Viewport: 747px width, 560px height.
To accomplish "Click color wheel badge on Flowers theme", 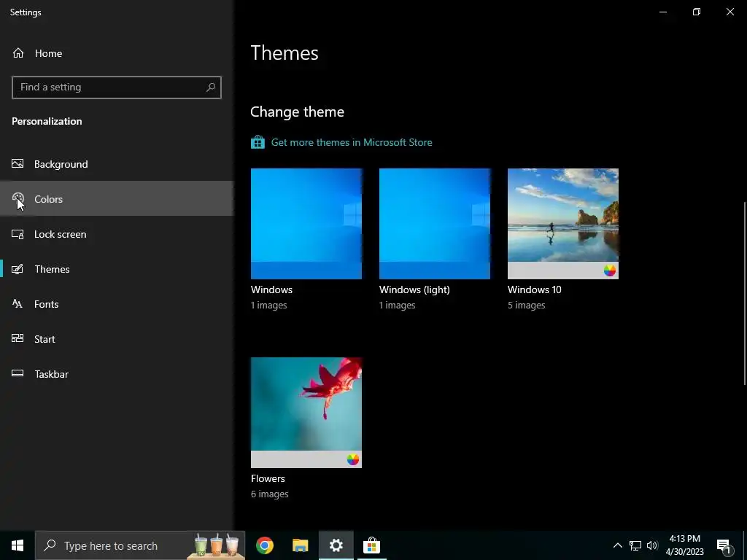I will tap(352, 459).
